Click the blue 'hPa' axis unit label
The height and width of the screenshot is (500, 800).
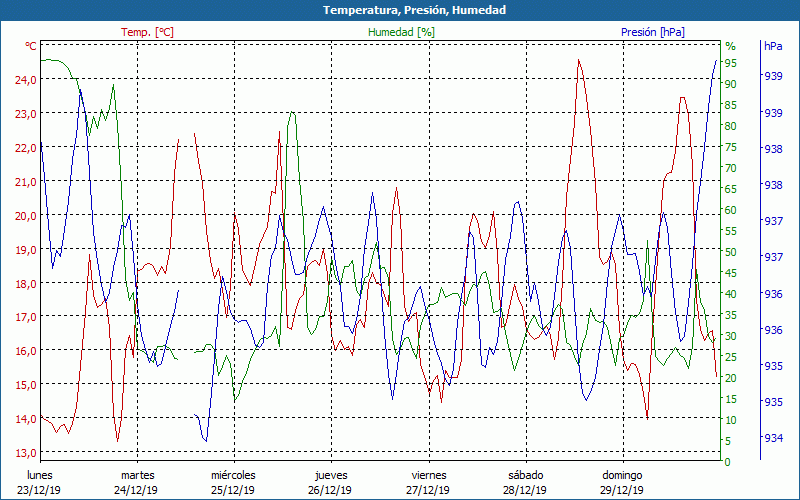773,46
